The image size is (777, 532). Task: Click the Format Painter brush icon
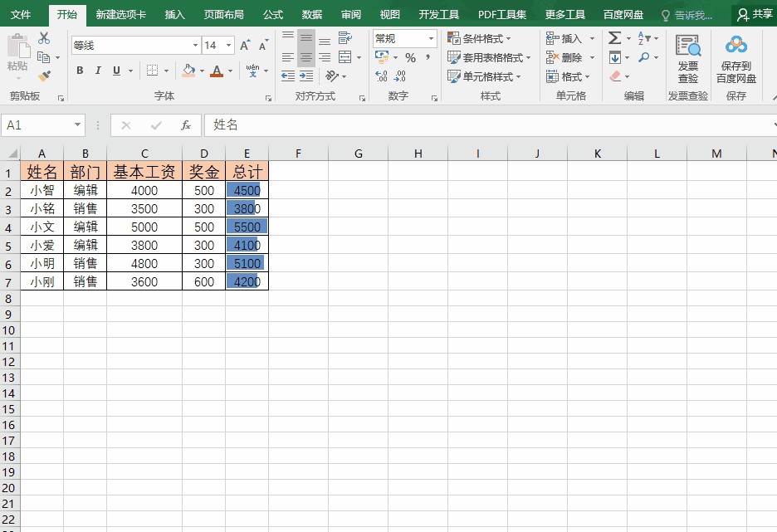[x=44, y=76]
